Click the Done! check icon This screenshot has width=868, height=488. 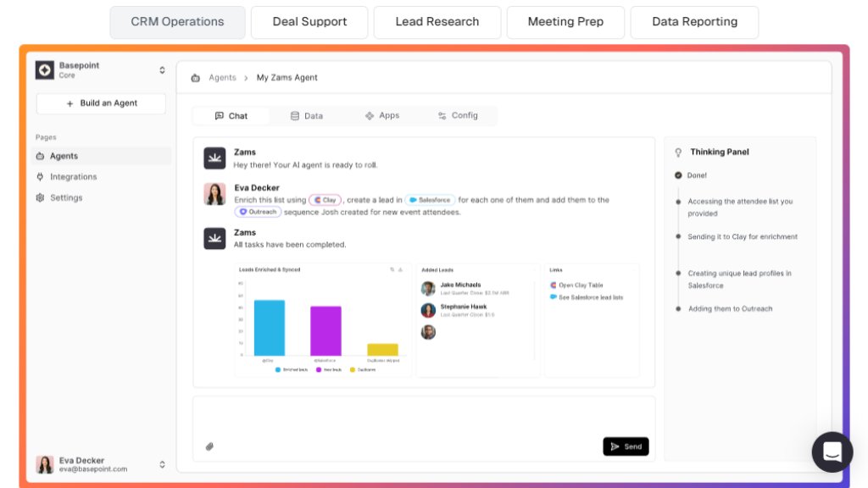(678, 175)
